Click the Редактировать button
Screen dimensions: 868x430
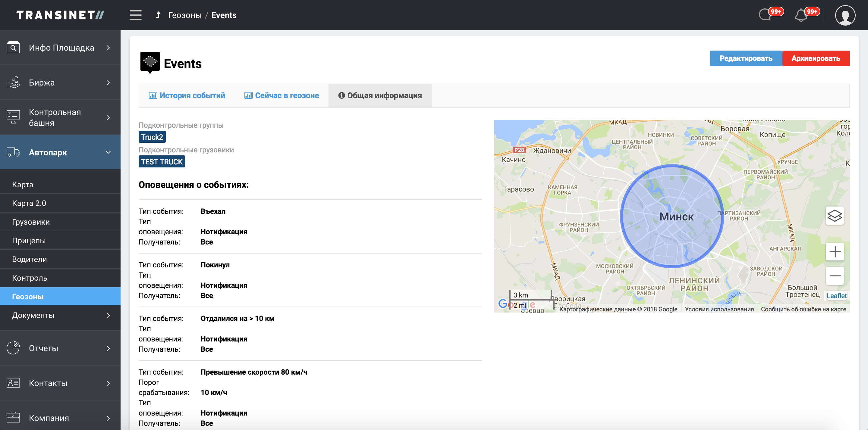(x=746, y=58)
